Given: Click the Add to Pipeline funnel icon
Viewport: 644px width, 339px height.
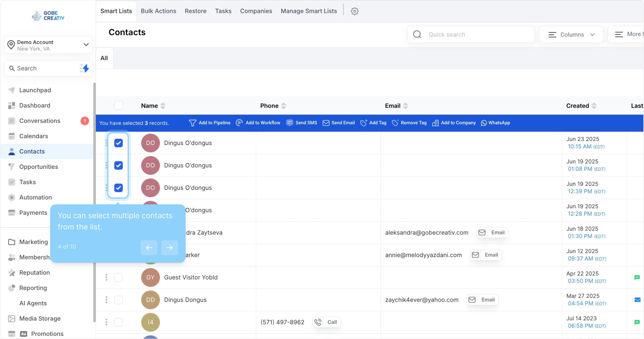Looking at the screenshot, I should pos(193,123).
